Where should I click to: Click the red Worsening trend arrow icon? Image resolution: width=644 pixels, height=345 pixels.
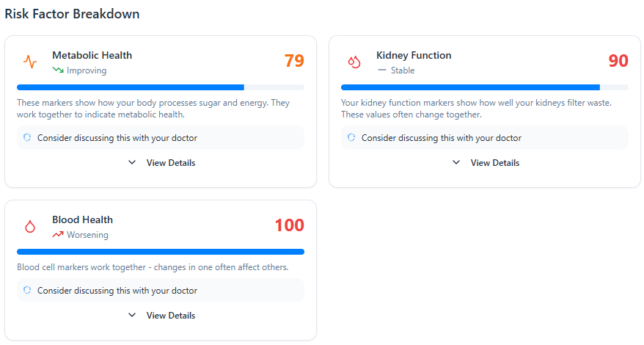click(x=58, y=235)
